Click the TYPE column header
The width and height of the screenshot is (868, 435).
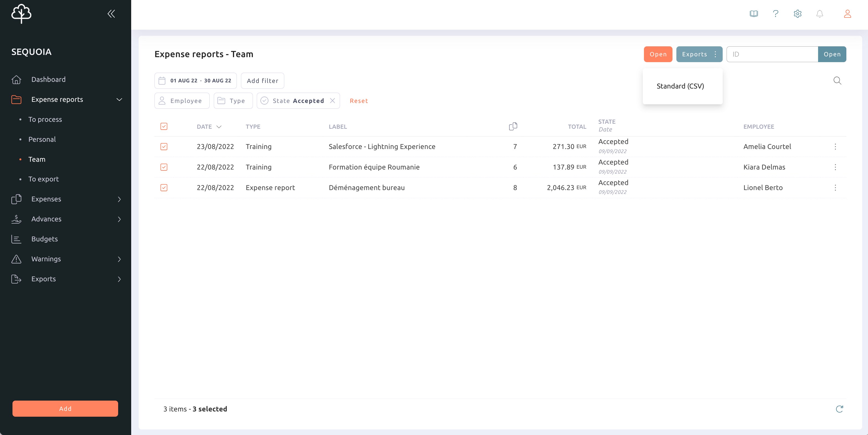(253, 127)
